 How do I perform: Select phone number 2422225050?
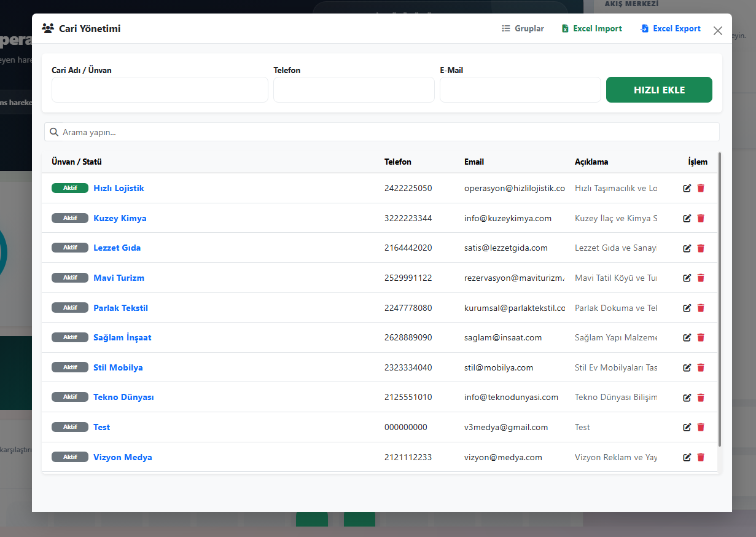click(408, 188)
